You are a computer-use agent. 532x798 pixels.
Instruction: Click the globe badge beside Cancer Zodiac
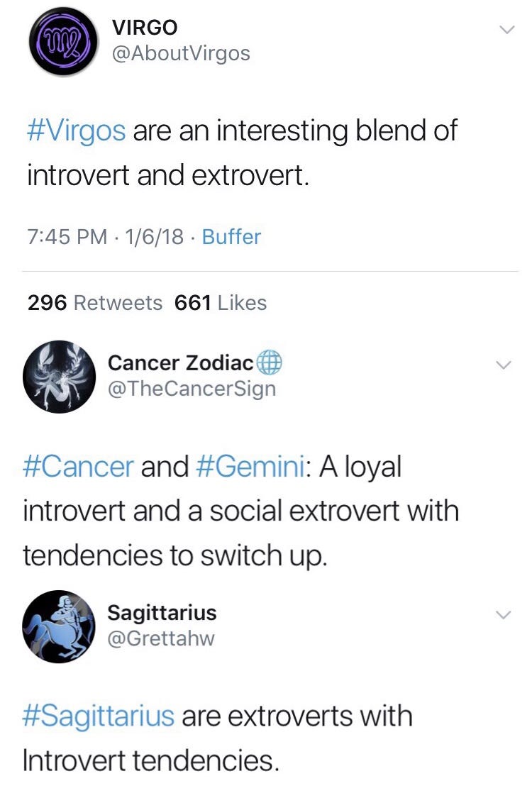pyautogui.click(x=270, y=364)
